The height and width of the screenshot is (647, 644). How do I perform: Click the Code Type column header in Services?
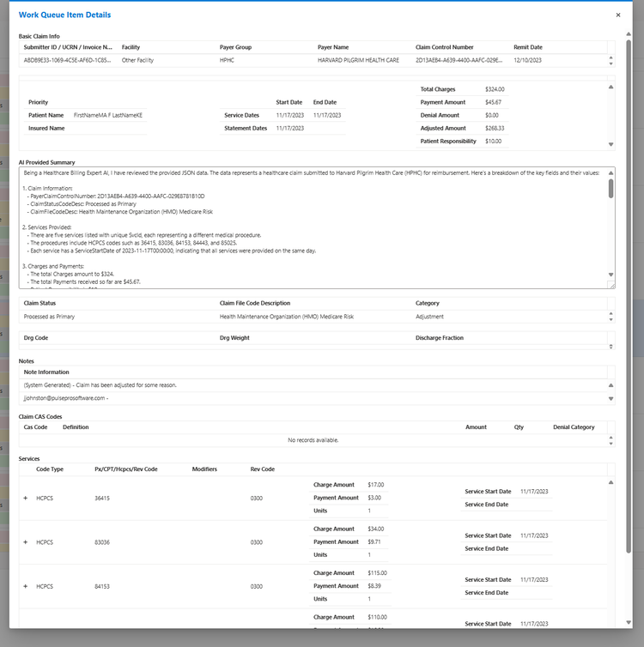click(x=50, y=469)
